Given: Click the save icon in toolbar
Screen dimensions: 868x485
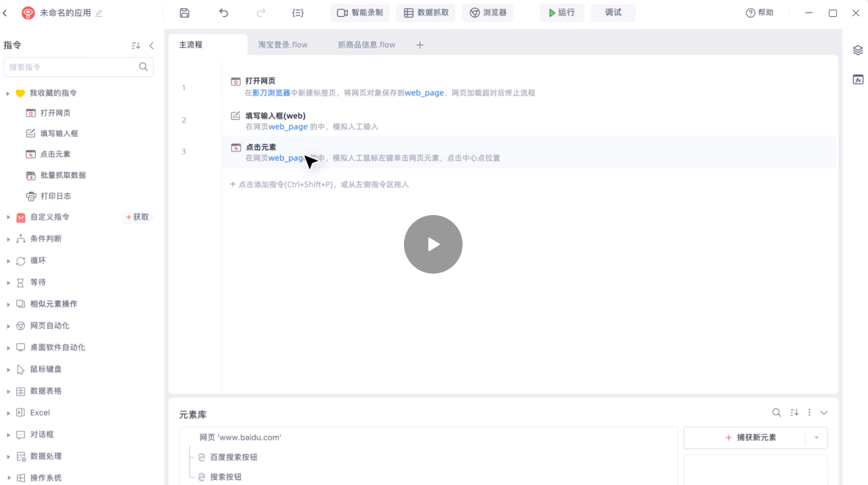Looking at the screenshot, I should tap(184, 13).
